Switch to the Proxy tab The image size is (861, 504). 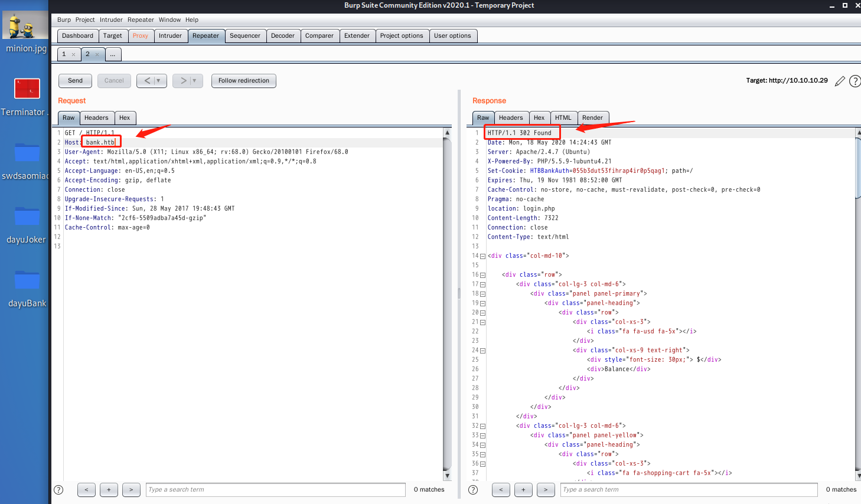coord(141,36)
